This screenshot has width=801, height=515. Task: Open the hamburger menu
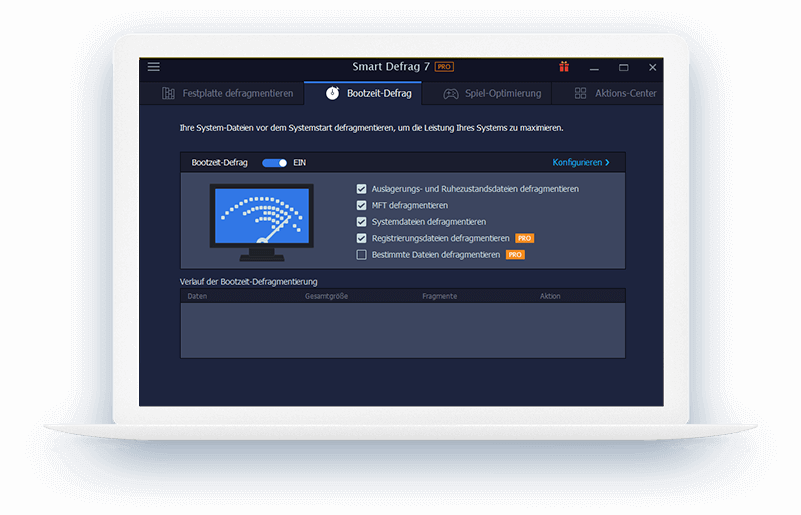pos(154,67)
